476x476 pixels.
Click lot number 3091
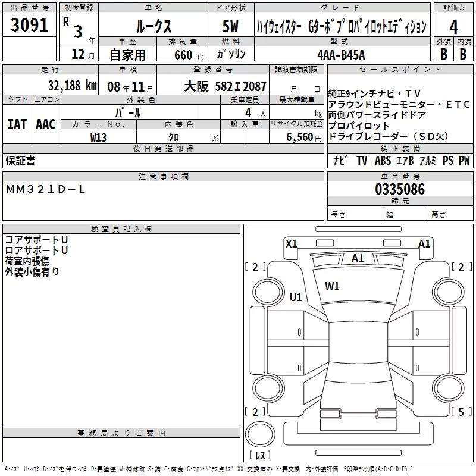click(29, 25)
